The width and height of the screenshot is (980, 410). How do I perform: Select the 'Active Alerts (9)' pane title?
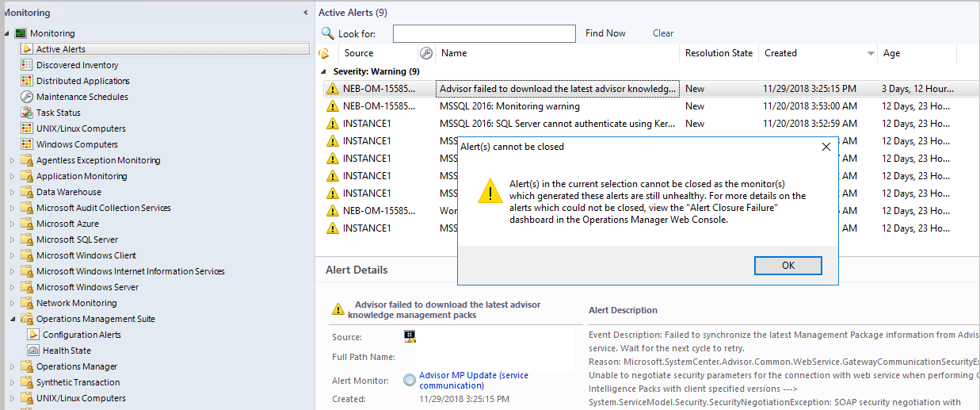[353, 13]
